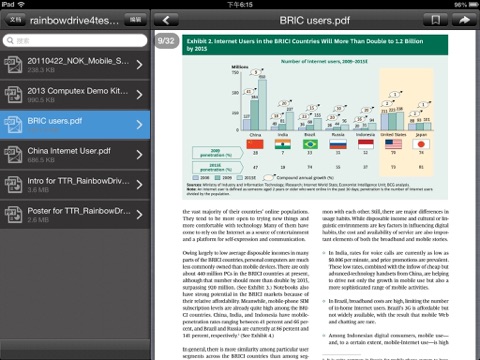480x360 pixels.
Task: Tap the file icon for Intro for TTR_RainbowDriv
Action: click(x=13, y=185)
